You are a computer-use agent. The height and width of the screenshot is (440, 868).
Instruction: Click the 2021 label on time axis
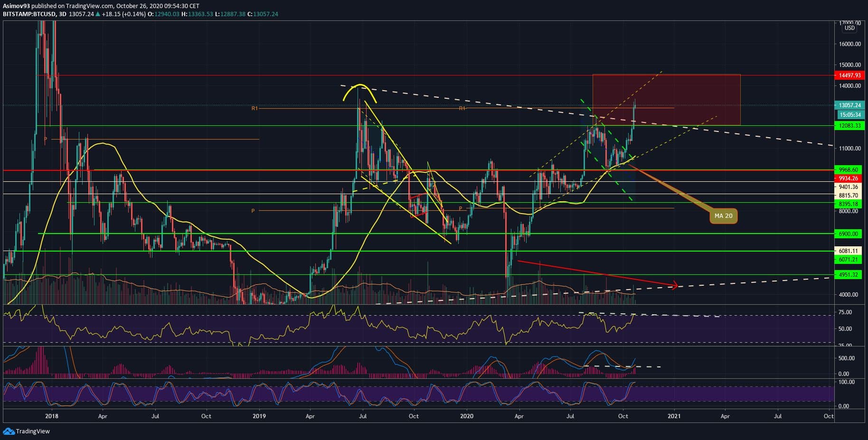[674, 416]
